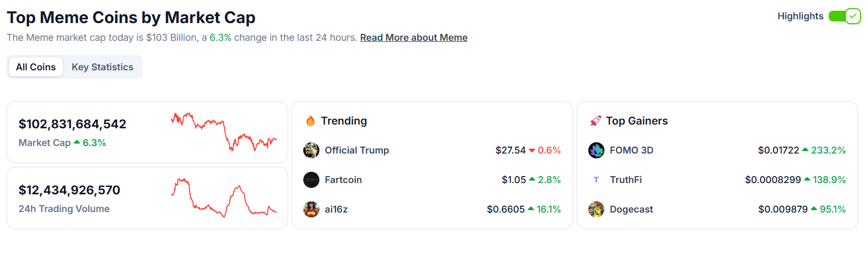Click the Trending fire icon
The width and height of the screenshot is (868, 255).
310,121
